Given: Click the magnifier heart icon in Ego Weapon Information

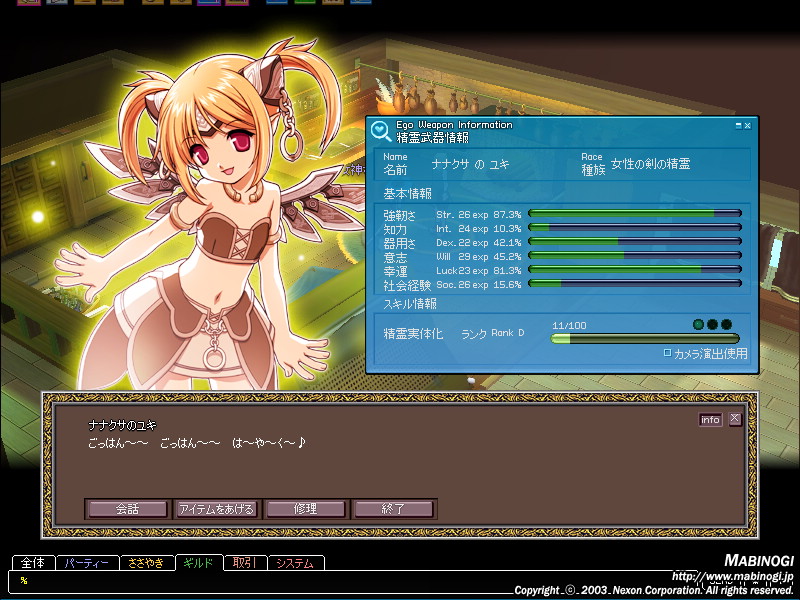Looking at the screenshot, I should [381, 131].
